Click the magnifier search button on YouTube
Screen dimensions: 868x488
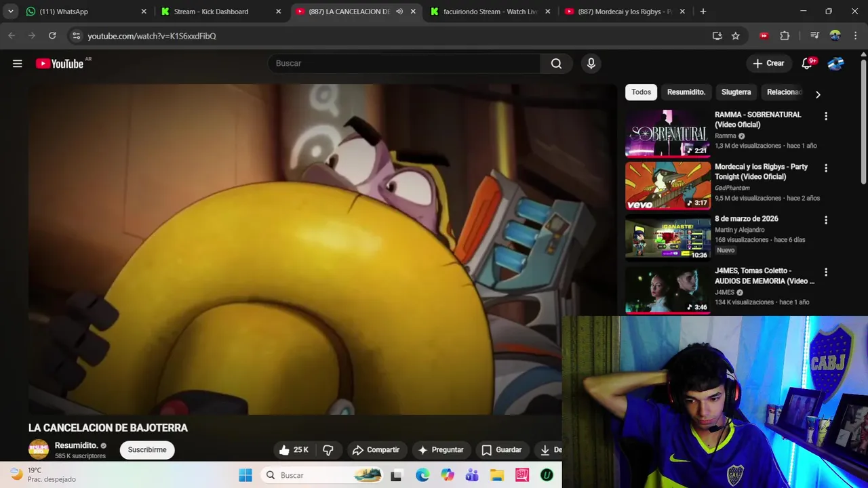pos(556,63)
